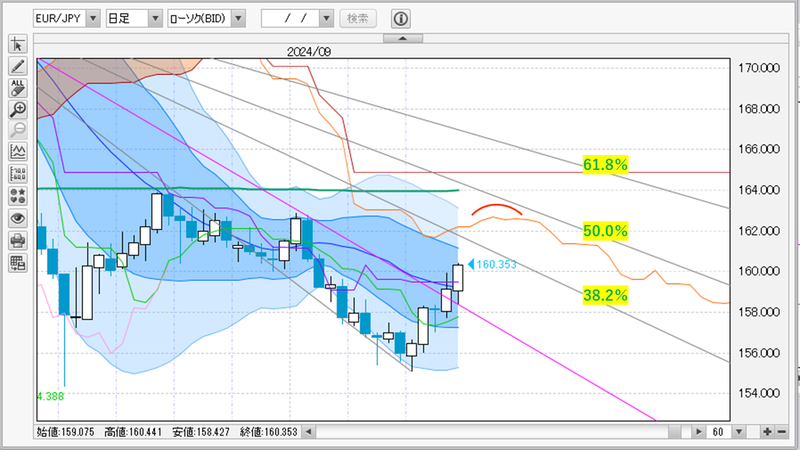Toggle display visibility with the eye icon
The image size is (800, 450).
point(18,218)
